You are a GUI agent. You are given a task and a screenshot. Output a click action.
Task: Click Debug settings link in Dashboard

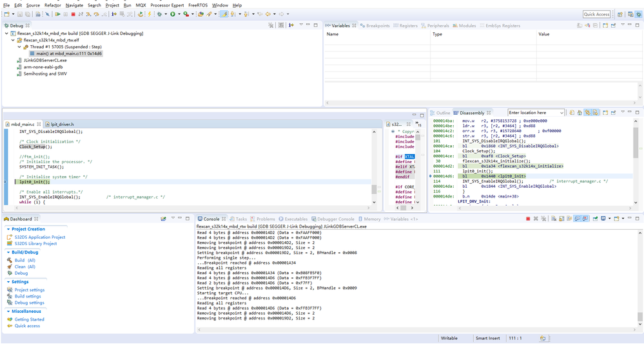click(x=29, y=303)
